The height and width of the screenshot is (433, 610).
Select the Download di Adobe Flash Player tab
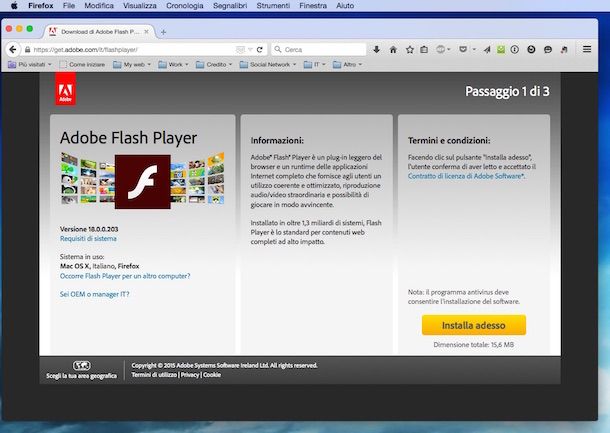99,32
